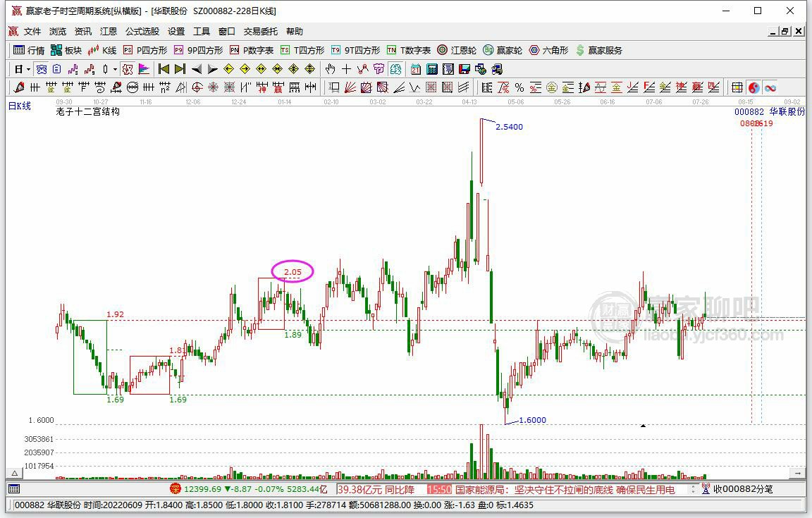Viewport: 812px width, 518px height.
Task: Click the percent symbol tool icon
Action: click(519, 87)
